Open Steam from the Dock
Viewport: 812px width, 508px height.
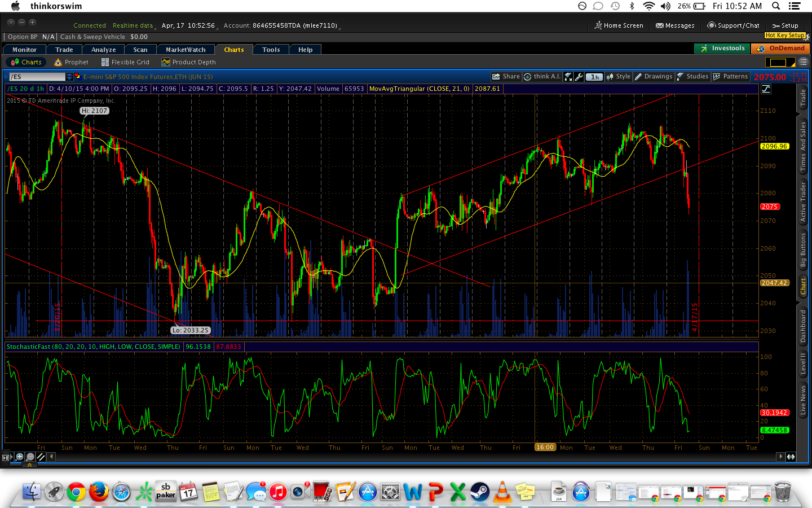(480, 492)
